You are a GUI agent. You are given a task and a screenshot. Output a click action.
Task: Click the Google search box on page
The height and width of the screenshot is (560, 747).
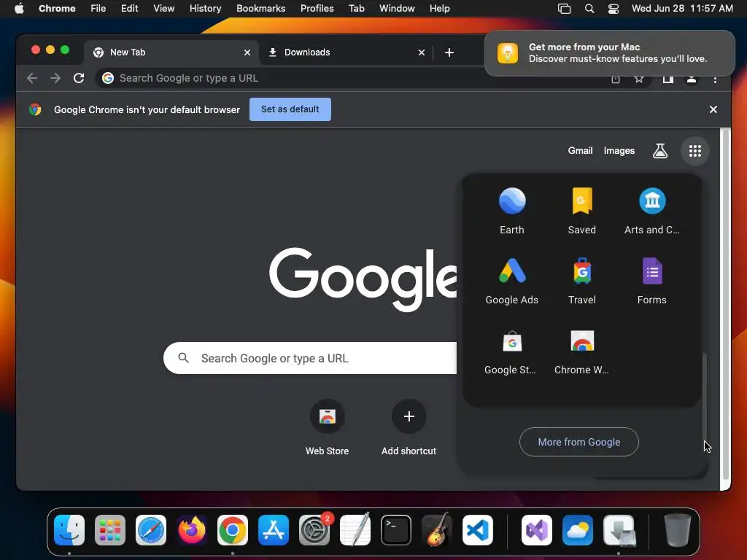[x=309, y=358]
